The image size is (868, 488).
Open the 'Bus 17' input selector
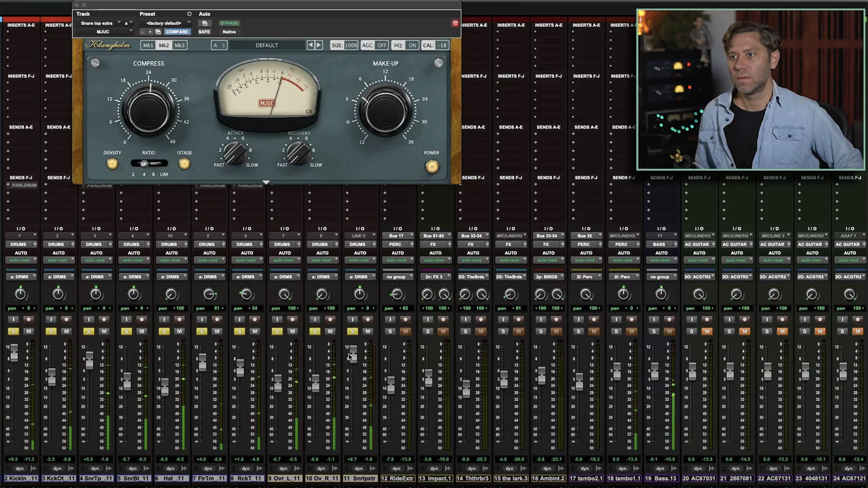pyautogui.click(x=398, y=235)
